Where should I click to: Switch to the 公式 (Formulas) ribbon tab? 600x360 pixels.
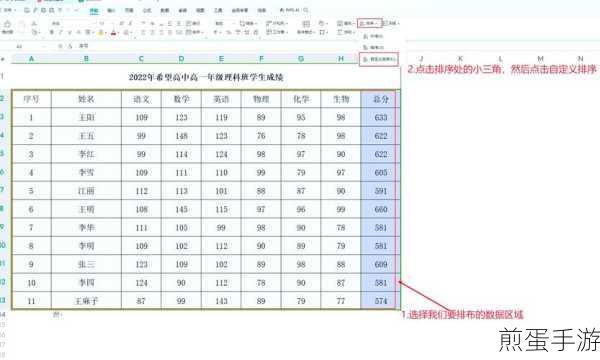pyautogui.click(x=147, y=11)
